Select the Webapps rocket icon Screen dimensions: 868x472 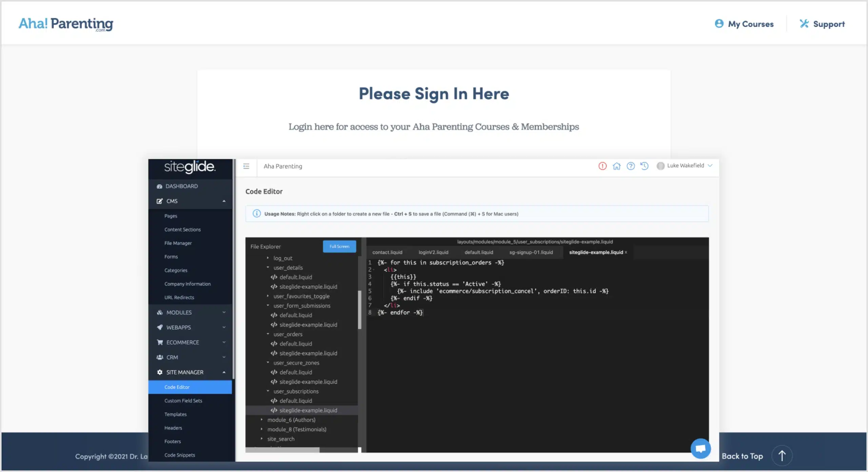click(160, 327)
